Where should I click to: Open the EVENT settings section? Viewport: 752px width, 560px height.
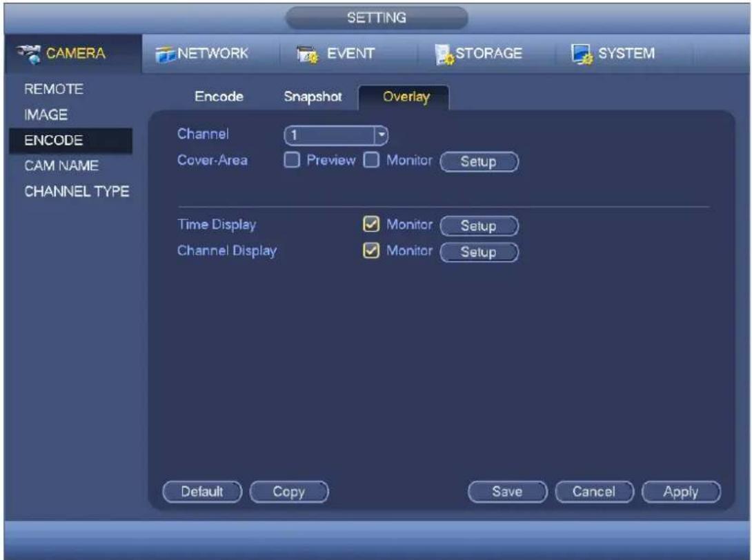tap(348, 54)
